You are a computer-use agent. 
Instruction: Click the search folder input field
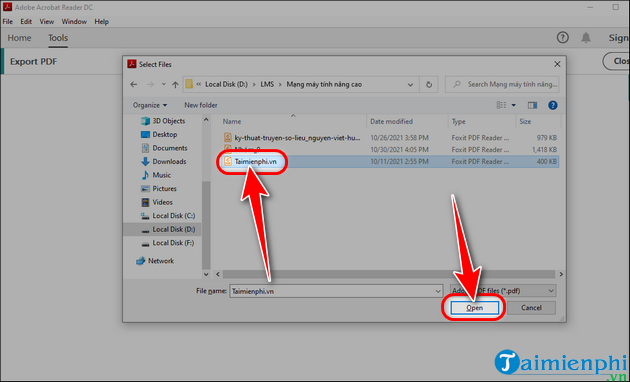click(x=502, y=84)
